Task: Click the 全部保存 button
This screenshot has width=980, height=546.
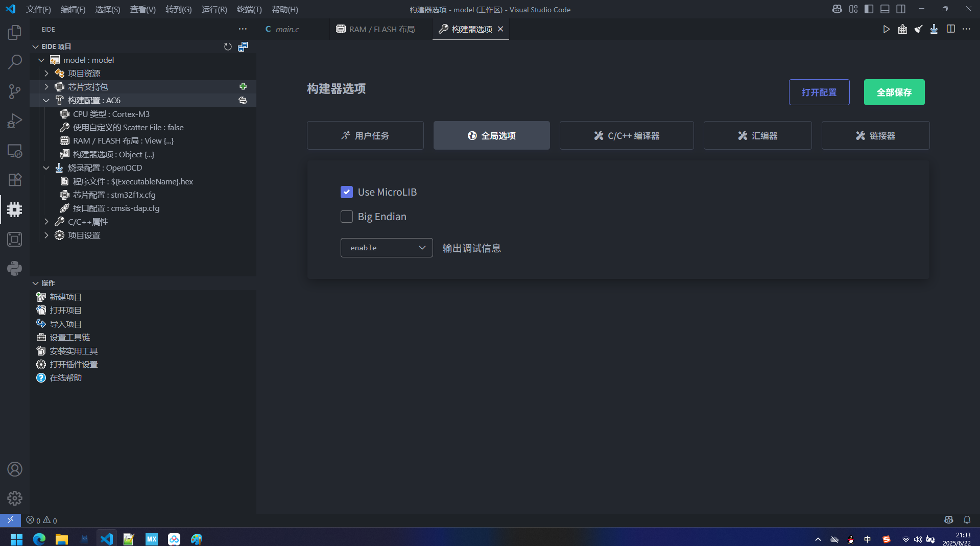Action: (x=894, y=92)
